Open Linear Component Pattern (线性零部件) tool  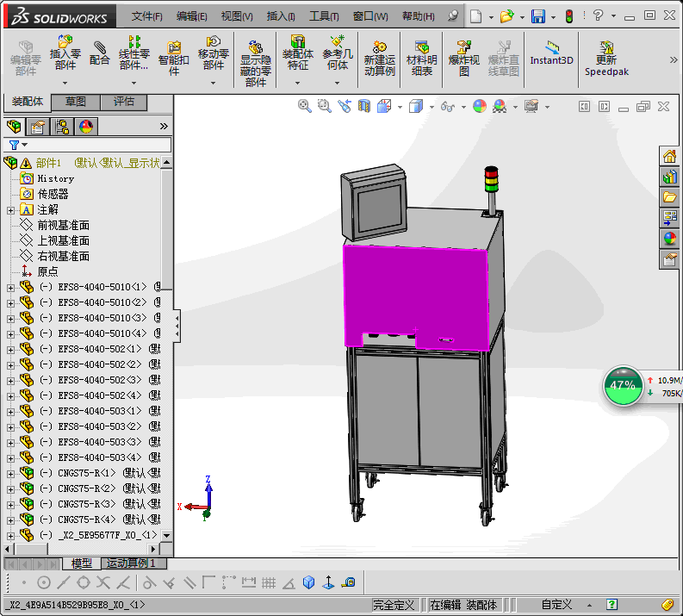pyautogui.click(x=133, y=53)
